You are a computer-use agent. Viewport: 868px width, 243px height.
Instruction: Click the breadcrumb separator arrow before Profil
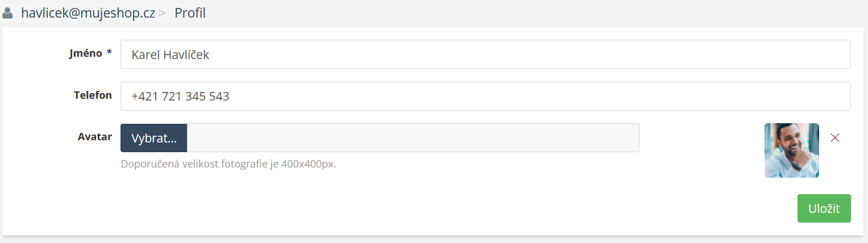[x=162, y=13]
